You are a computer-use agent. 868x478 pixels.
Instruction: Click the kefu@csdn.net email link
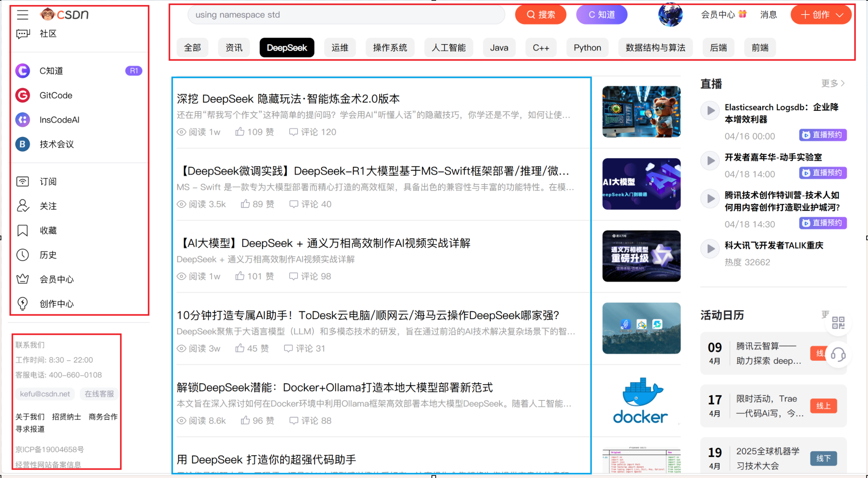[x=45, y=394]
